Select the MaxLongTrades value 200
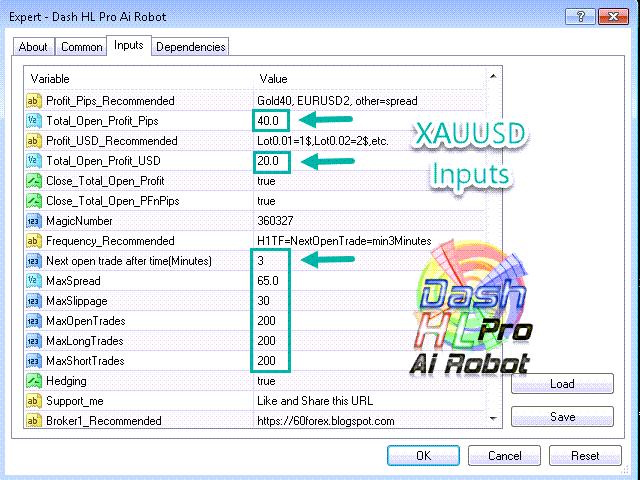 point(266,341)
